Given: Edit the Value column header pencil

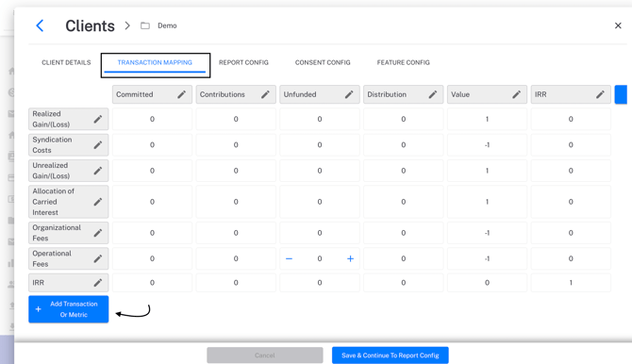Looking at the screenshot, I should 516,94.
